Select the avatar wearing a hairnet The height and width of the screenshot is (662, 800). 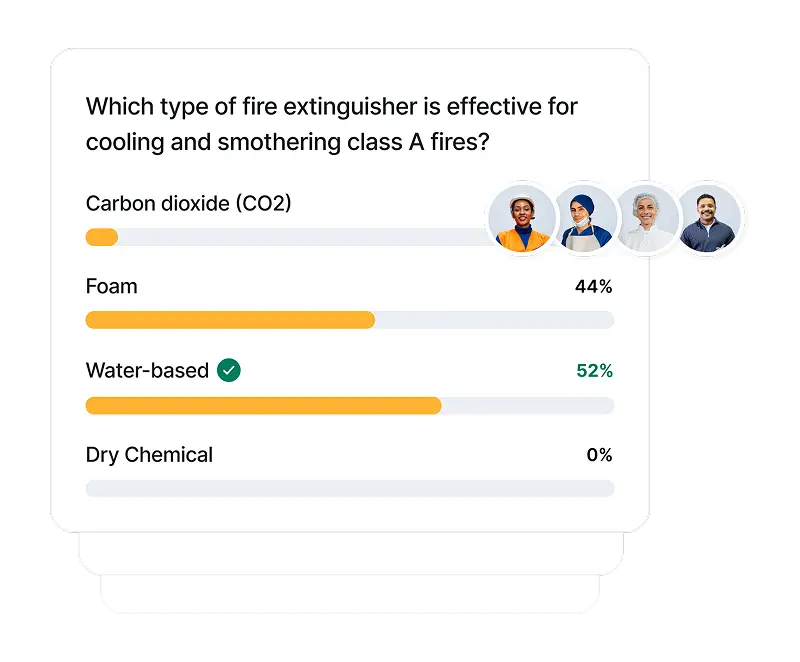tap(646, 219)
